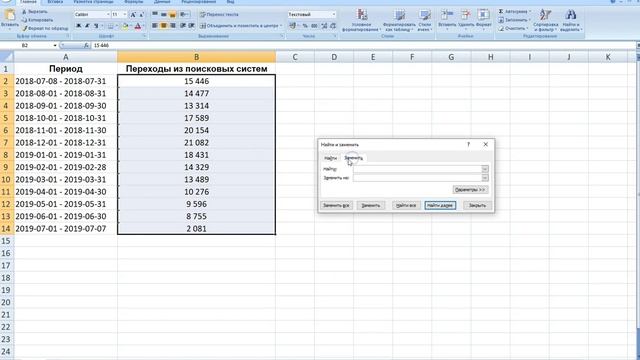Click the top vertical align icon
The width and height of the screenshot is (640, 360).
pos(155,14)
